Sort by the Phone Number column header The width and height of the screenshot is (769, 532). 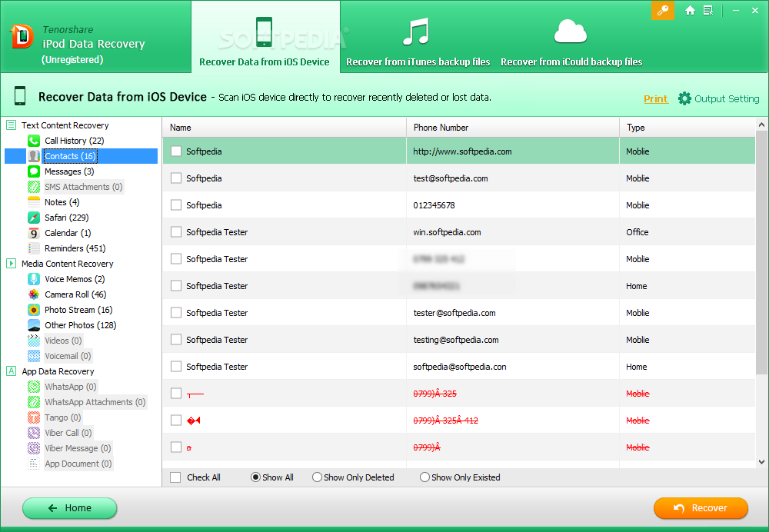pos(513,128)
